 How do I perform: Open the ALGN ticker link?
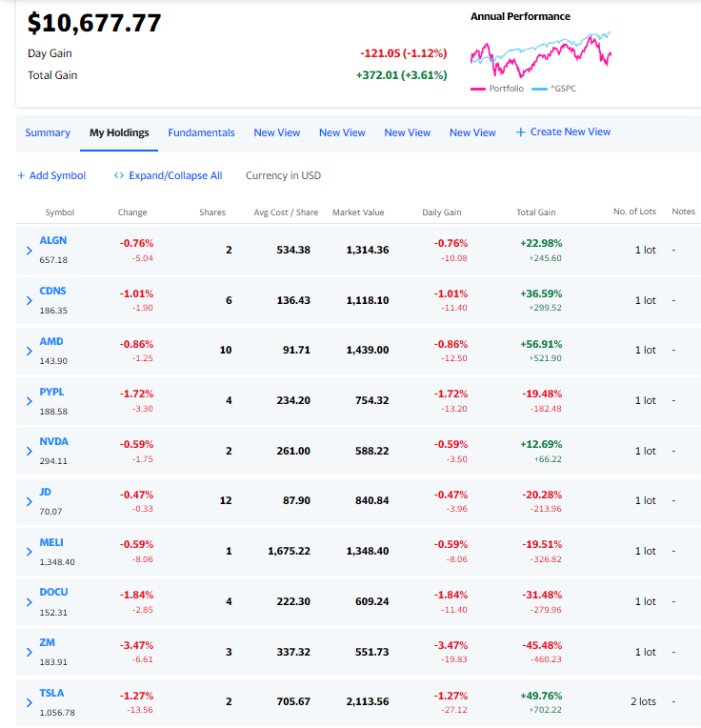(x=53, y=240)
